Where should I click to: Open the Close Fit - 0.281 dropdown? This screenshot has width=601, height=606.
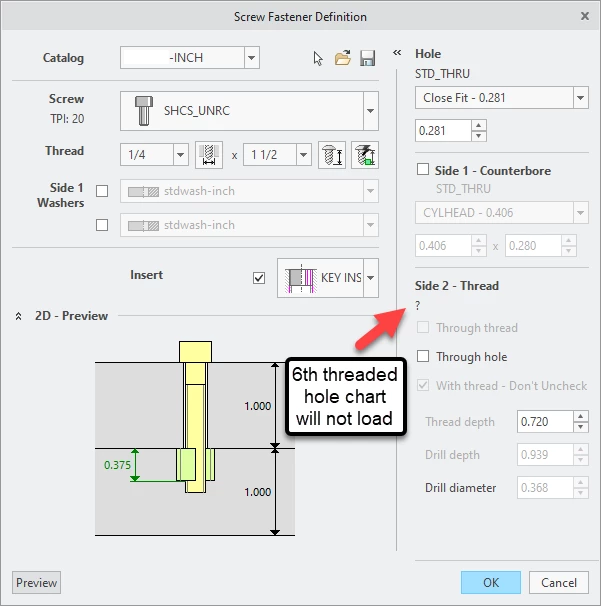tap(581, 98)
